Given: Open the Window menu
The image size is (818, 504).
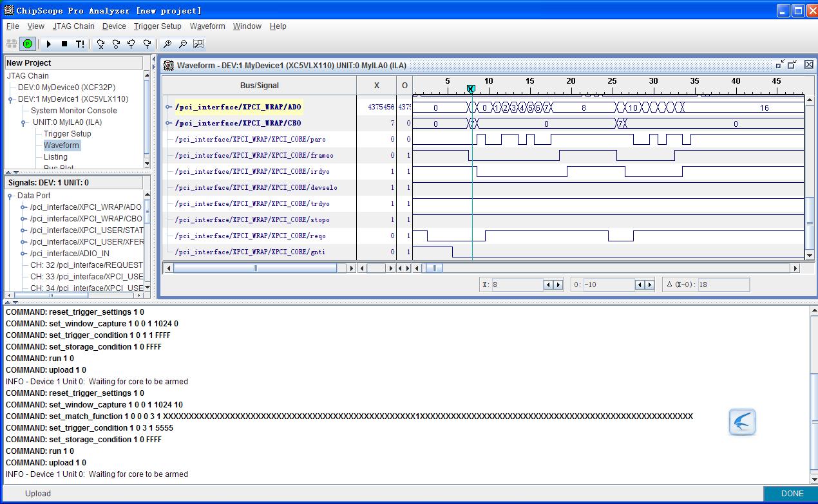Looking at the screenshot, I should coord(247,26).
